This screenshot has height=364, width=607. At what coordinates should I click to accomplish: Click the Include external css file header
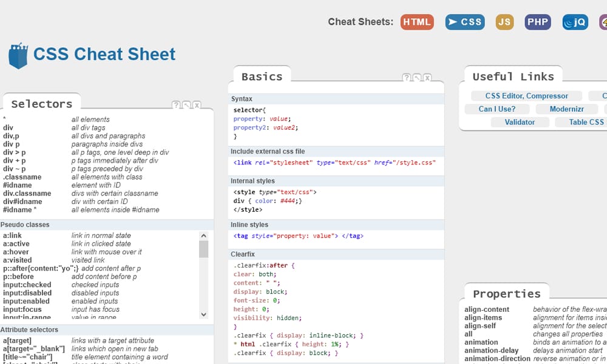tap(336, 151)
